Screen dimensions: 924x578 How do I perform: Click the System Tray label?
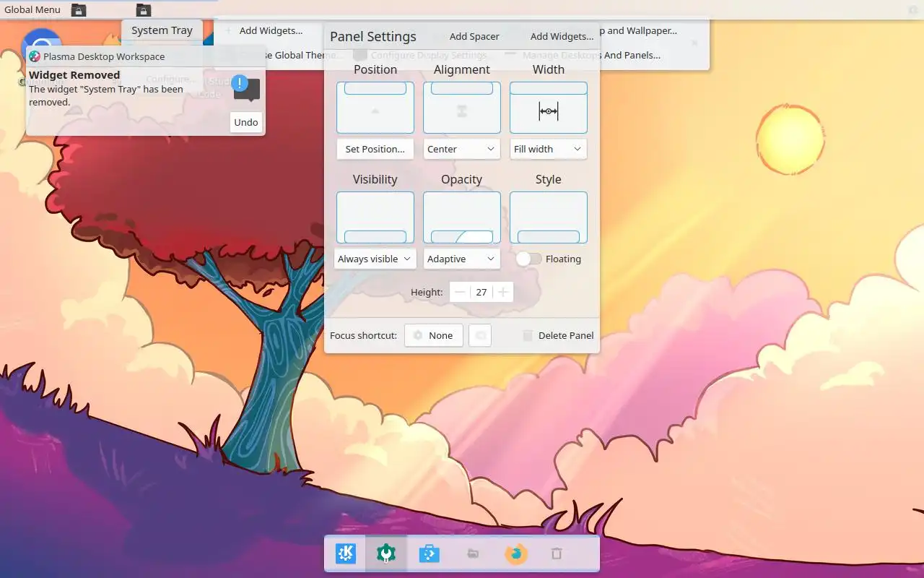162,30
